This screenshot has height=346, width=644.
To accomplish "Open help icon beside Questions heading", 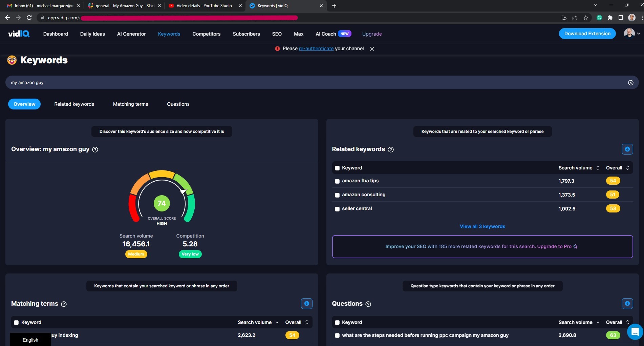I will click(368, 304).
